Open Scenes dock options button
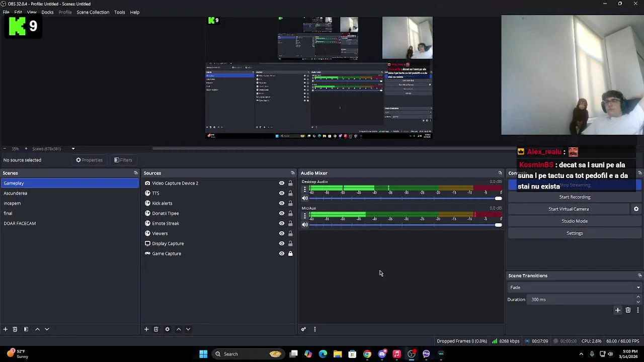The image size is (644, 362). click(x=135, y=173)
